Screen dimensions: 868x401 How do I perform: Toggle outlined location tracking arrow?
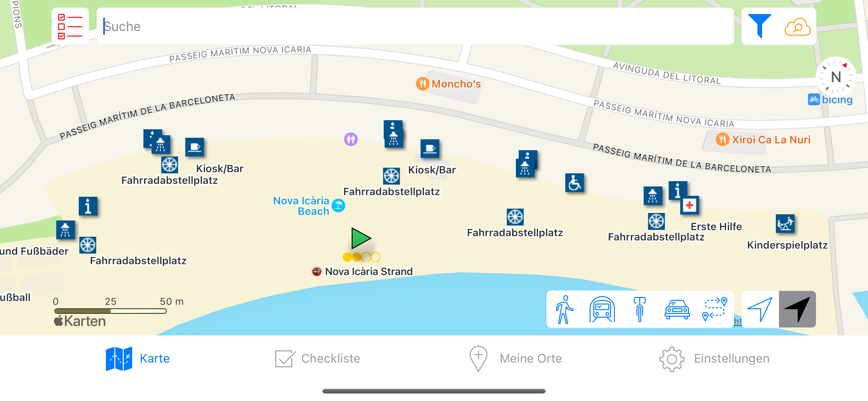click(760, 309)
